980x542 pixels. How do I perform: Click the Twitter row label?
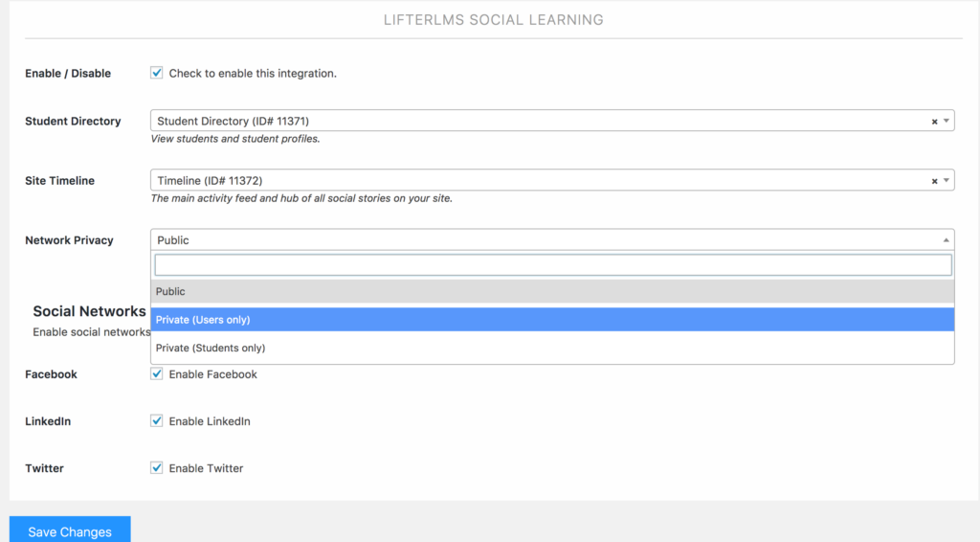click(x=44, y=467)
